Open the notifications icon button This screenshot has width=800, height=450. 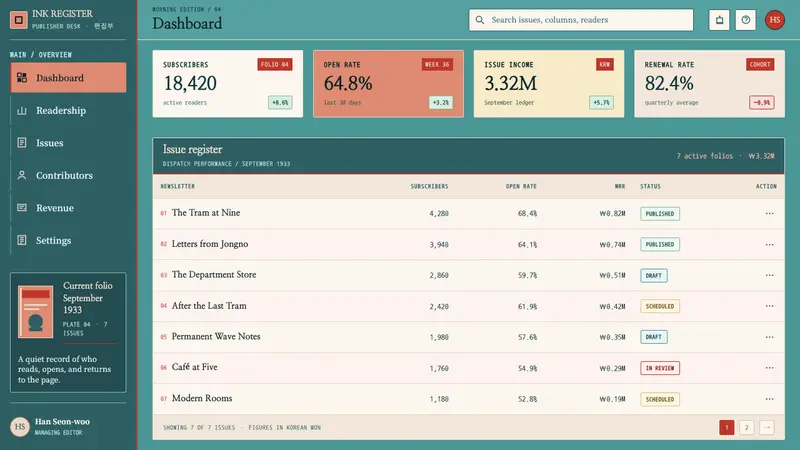719,20
